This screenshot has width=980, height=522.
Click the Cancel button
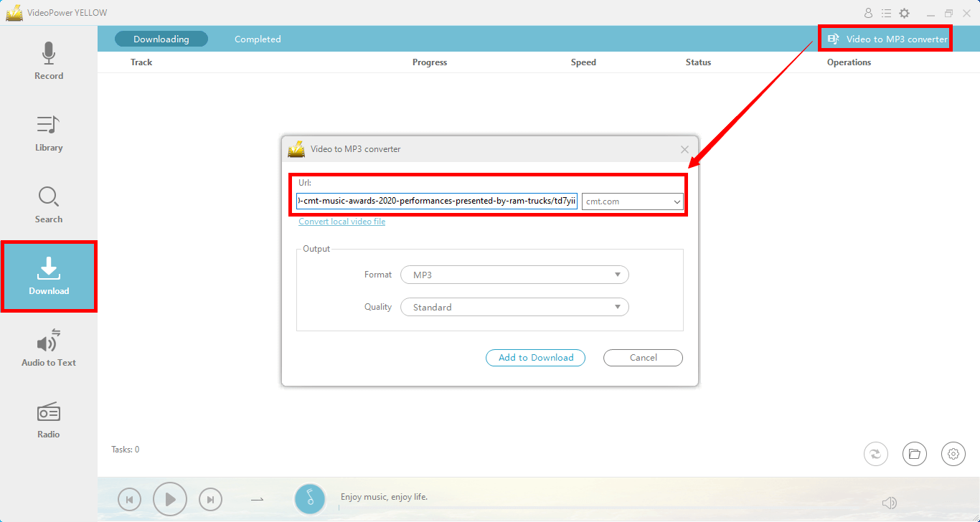point(643,357)
